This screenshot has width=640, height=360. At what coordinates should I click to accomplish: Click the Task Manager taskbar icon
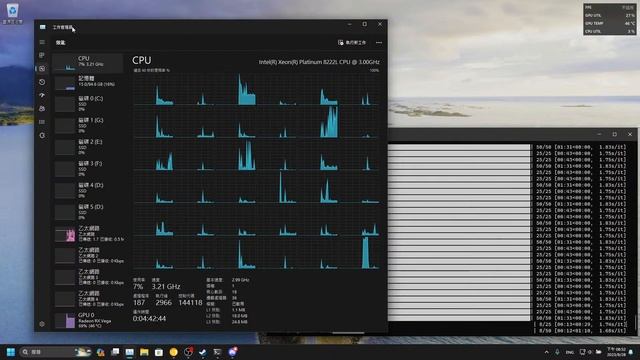pyautogui.click(x=129, y=352)
